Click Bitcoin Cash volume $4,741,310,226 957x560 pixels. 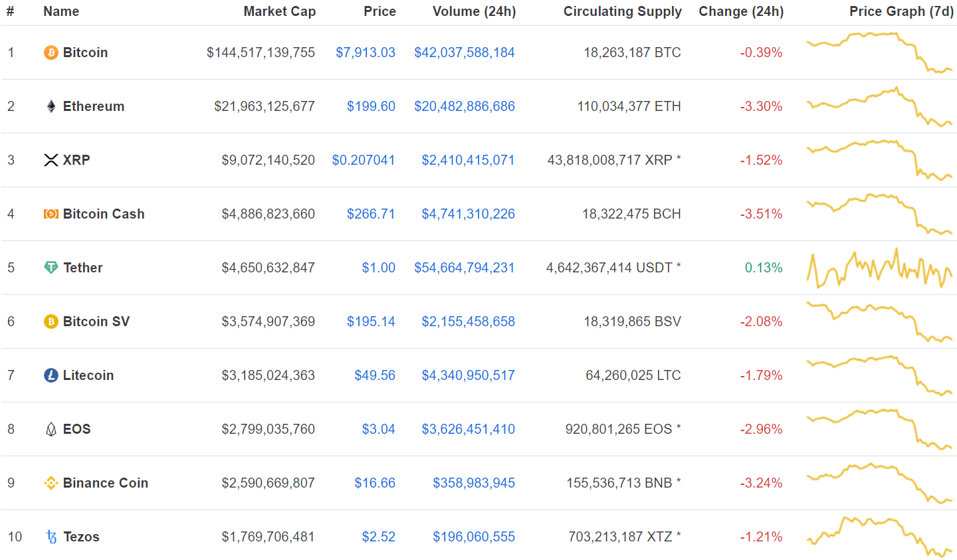click(469, 214)
